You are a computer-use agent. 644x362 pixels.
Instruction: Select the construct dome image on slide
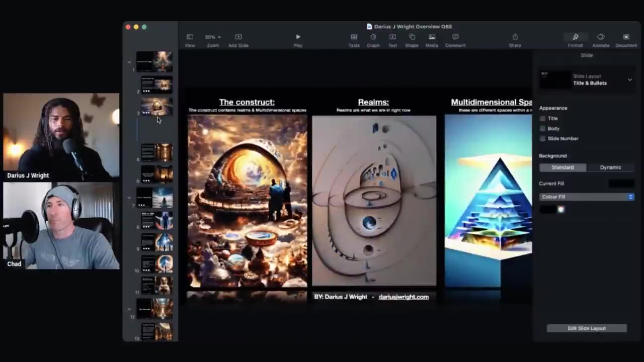pyautogui.click(x=247, y=201)
